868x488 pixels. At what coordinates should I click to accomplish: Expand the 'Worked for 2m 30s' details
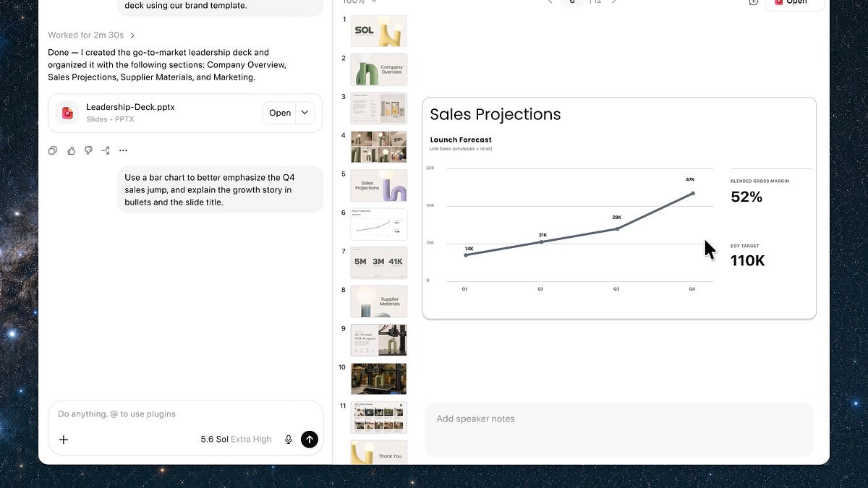[x=92, y=35]
